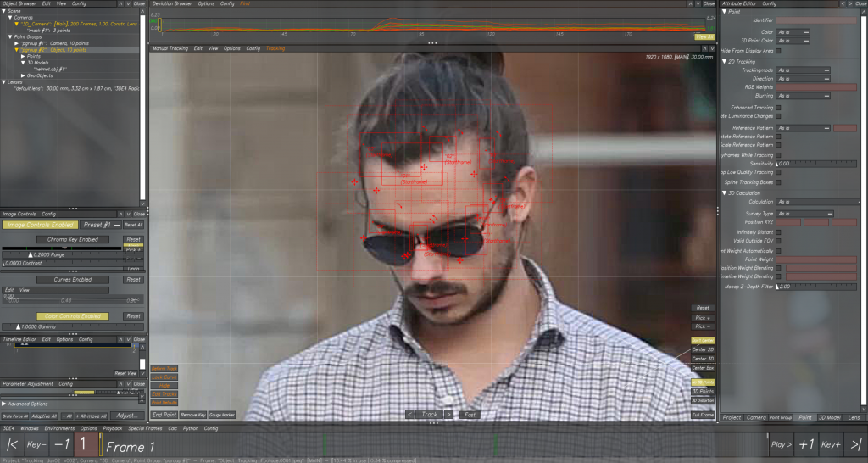Go to the previous keyframe with Key-
The width and height of the screenshot is (868, 463).
[x=36, y=445]
